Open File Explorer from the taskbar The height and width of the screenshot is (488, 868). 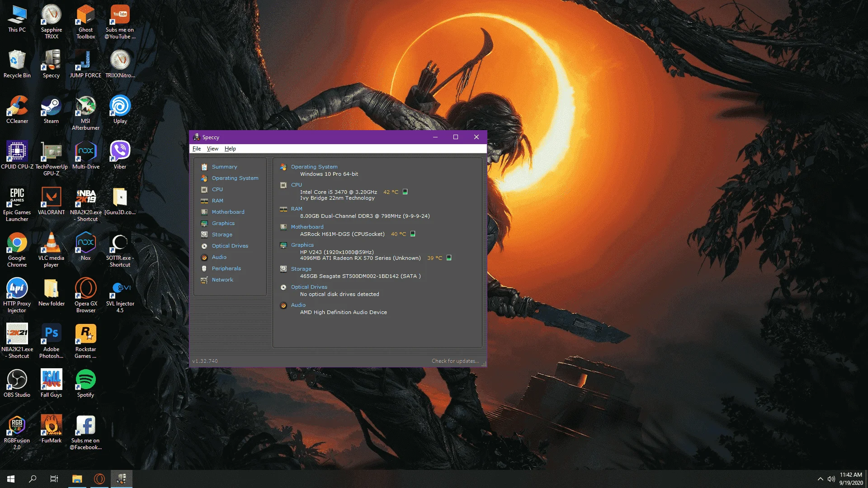click(77, 479)
